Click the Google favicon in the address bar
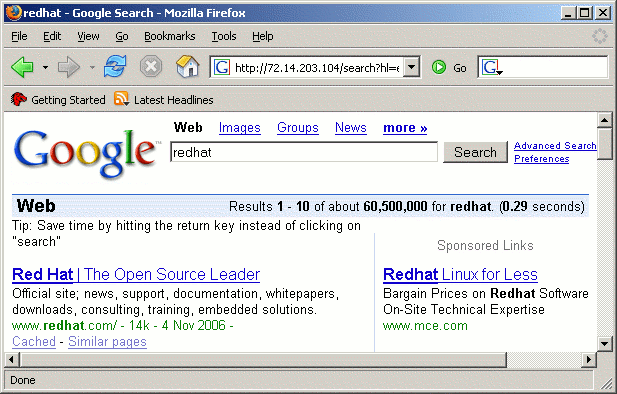 pyautogui.click(x=222, y=67)
